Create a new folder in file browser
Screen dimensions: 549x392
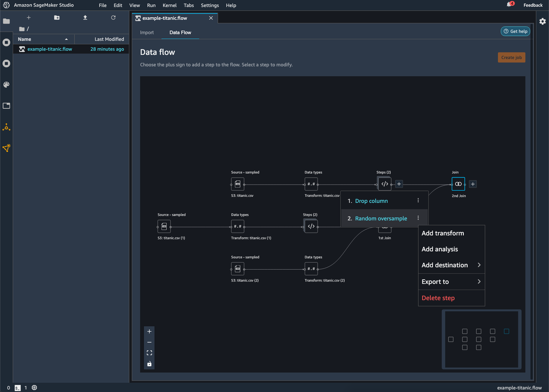tap(57, 18)
